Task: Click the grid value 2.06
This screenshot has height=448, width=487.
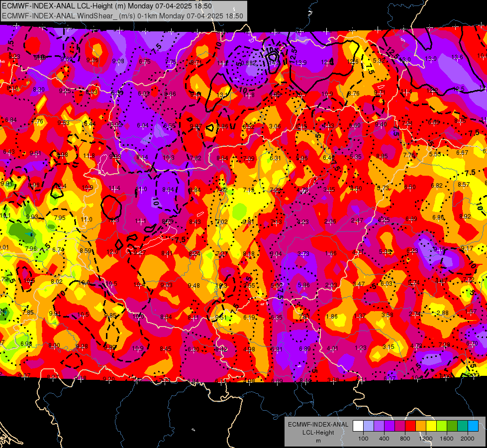Action: [330, 222]
